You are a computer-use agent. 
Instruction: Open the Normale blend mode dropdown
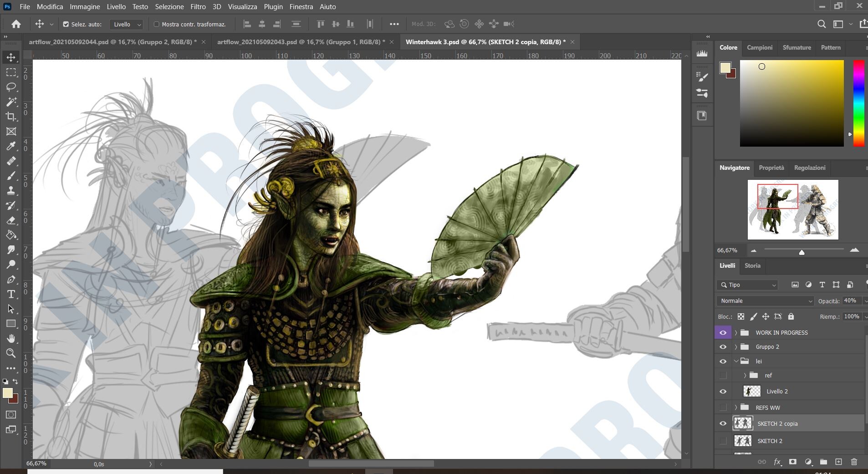coord(765,301)
